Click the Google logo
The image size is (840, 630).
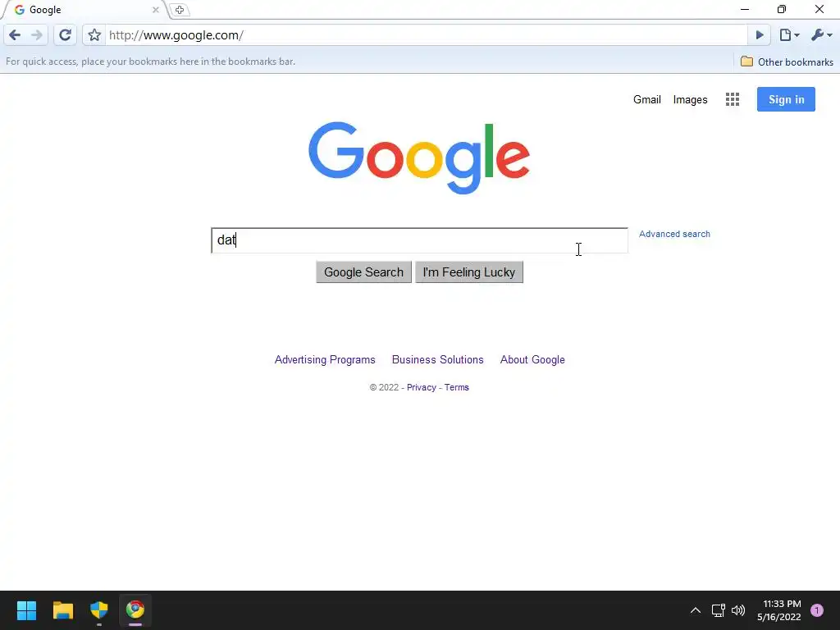(x=419, y=157)
